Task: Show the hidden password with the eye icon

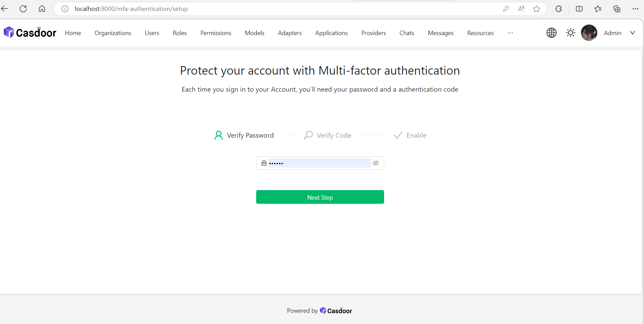Action: [376, 163]
